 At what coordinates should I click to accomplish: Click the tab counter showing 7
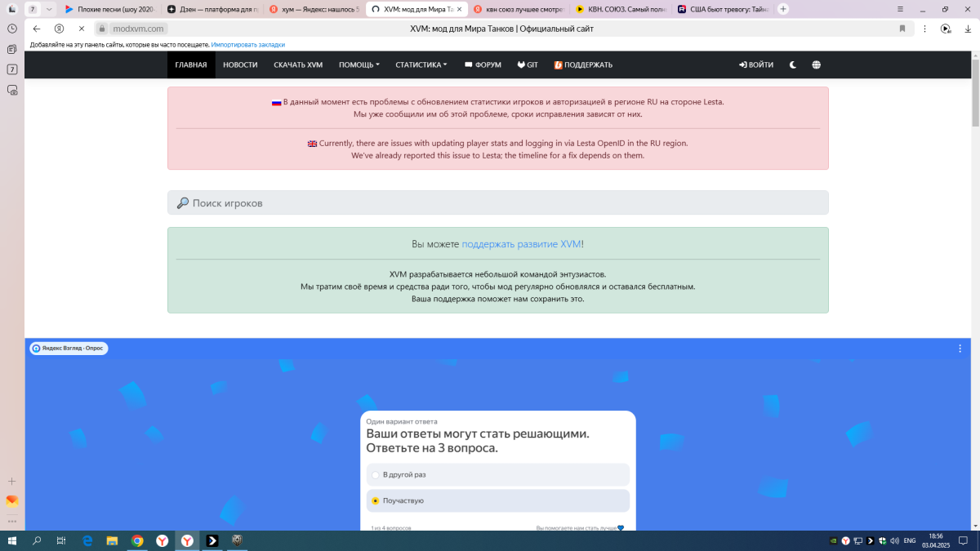(32, 9)
